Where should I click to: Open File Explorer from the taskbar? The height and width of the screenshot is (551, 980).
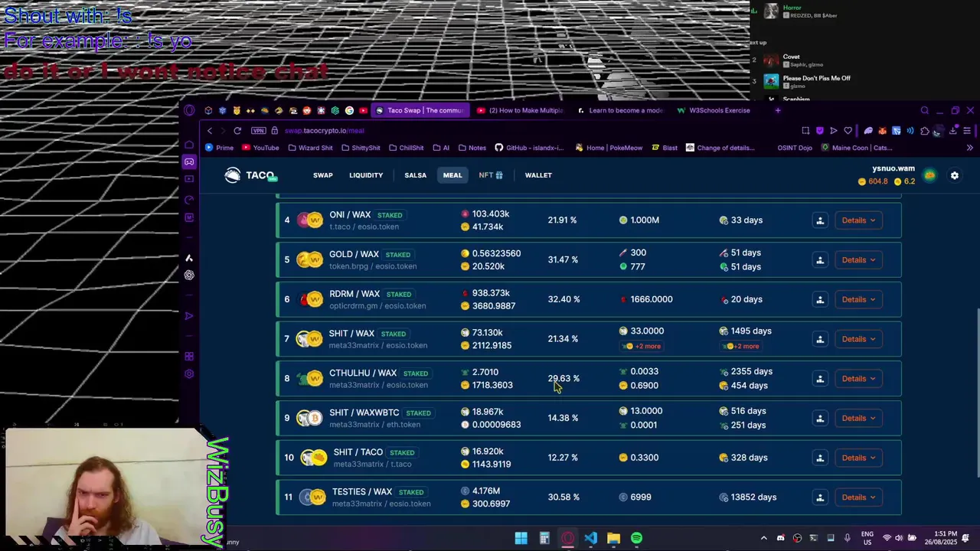click(613, 539)
